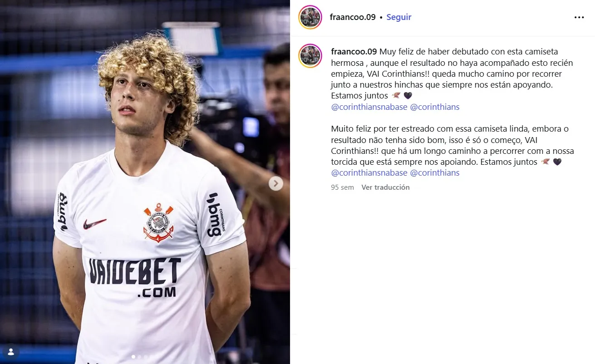Open @corinthiansnabase mention in Spanish caption
The image size is (595, 364).
pos(369,107)
